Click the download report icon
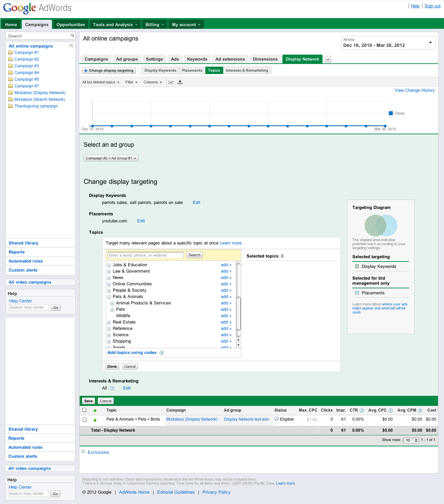444x504 pixels. click(x=180, y=82)
